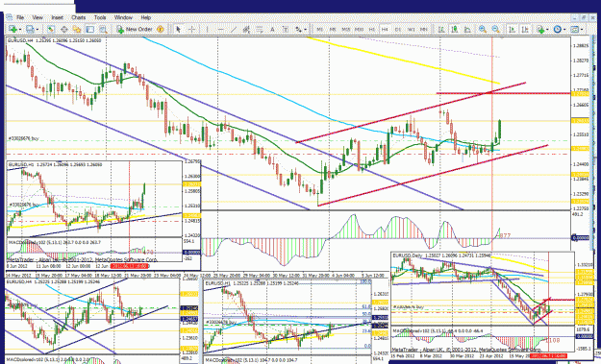Switch timeframe to D1

[398, 29]
